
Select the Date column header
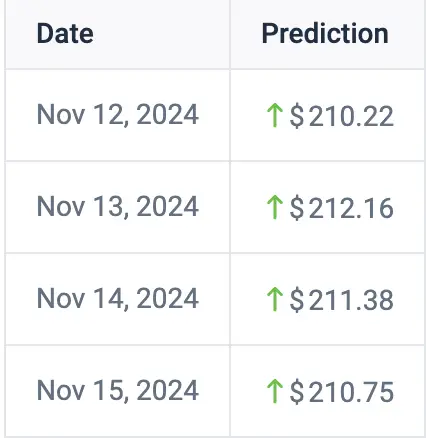coord(65,33)
